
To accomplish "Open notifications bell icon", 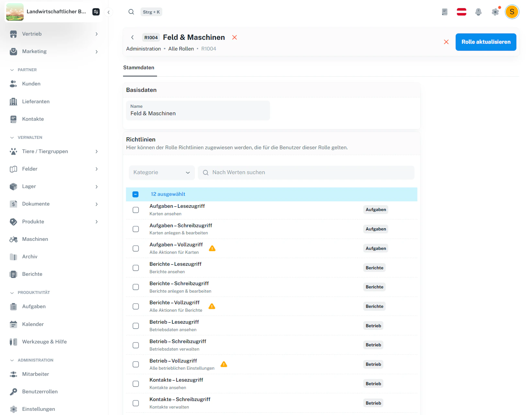I will click(x=478, y=12).
